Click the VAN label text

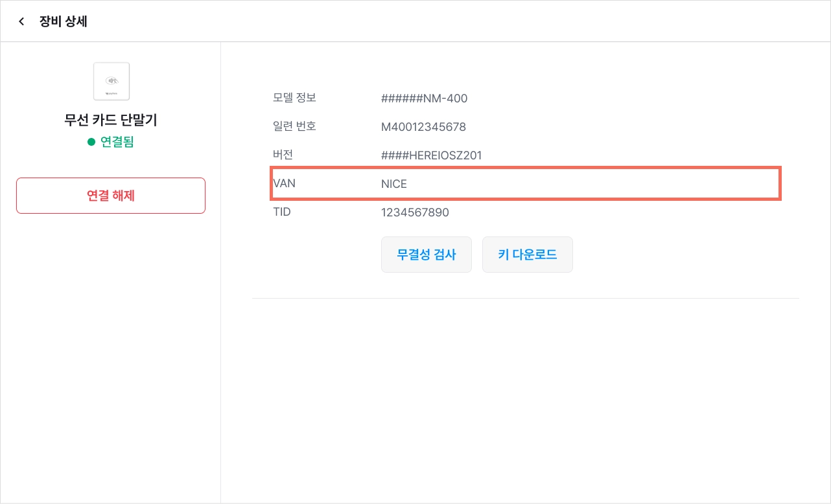[285, 183]
